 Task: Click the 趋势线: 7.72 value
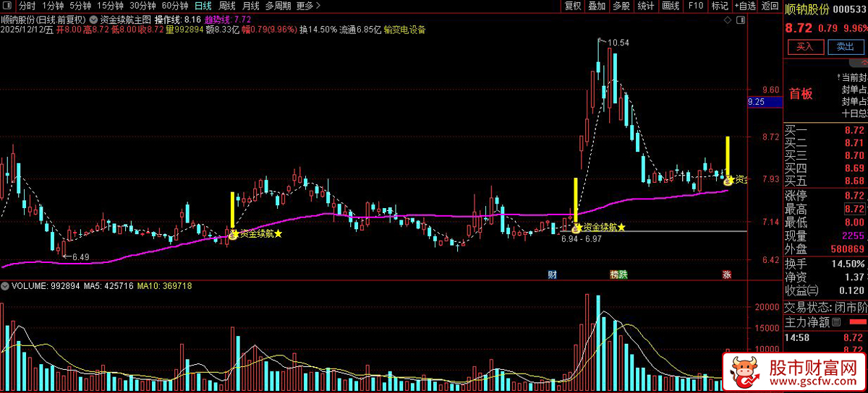click(228, 19)
